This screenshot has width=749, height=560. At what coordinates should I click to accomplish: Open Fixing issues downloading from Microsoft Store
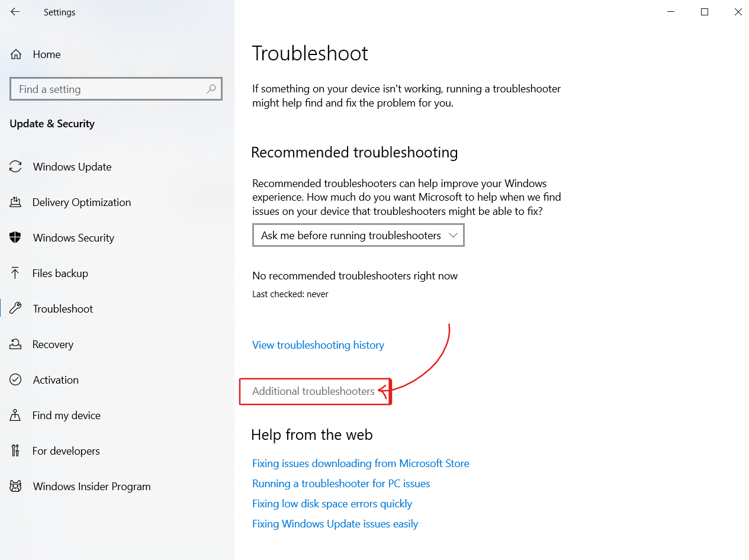click(x=361, y=463)
